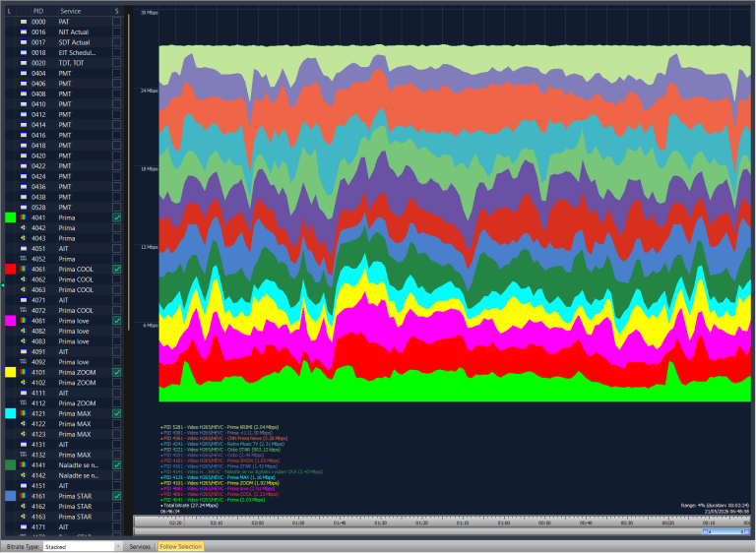
Task: Click the audio speaker icon for PID 4163
Action: pyautogui.click(x=24, y=517)
